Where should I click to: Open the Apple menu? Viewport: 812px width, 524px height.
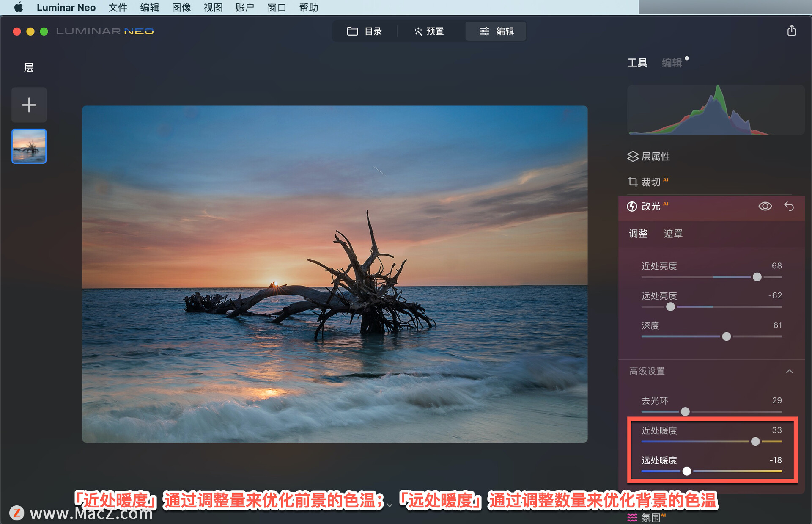[x=18, y=7]
